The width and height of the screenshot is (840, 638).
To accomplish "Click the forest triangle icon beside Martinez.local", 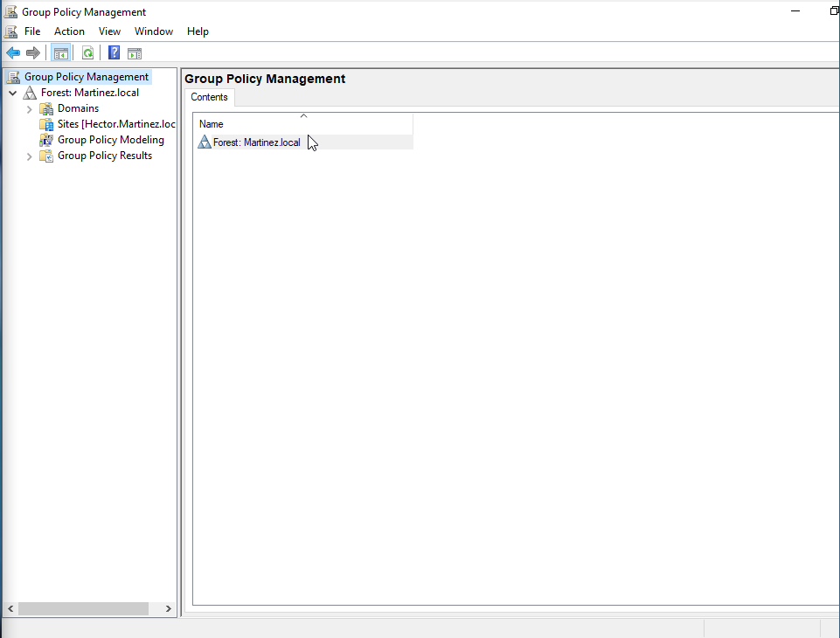I will (30, 92).
